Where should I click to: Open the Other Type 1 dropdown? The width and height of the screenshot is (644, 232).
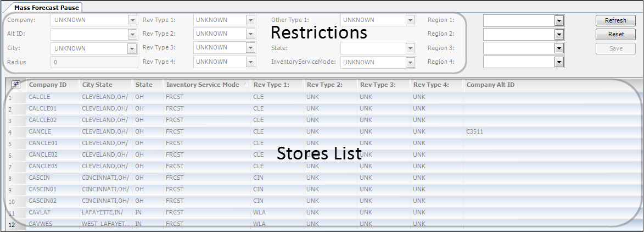[x=410, y=20]
